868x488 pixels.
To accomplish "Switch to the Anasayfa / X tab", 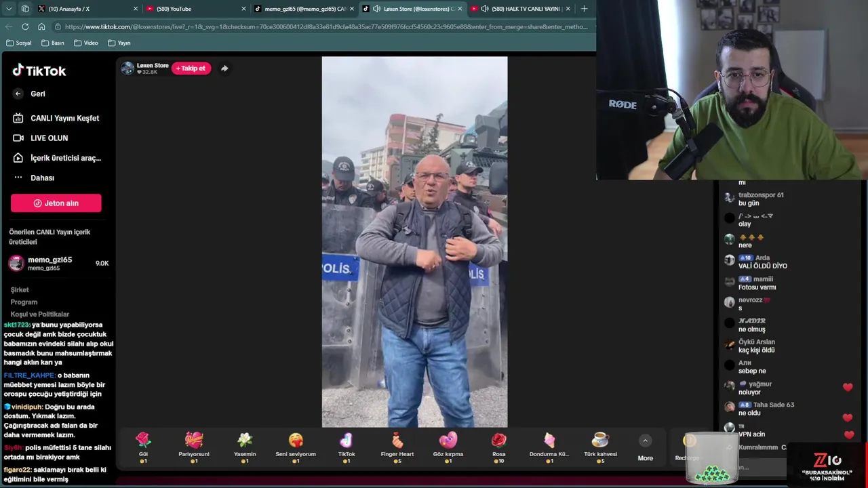I will pyautogui.click(x=87, y=9).
